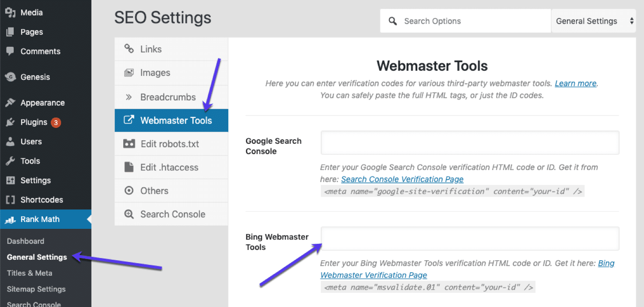Click the Learn more link
Image resolution: width=644 pixels, height=307 pixels.
(575, 83)
